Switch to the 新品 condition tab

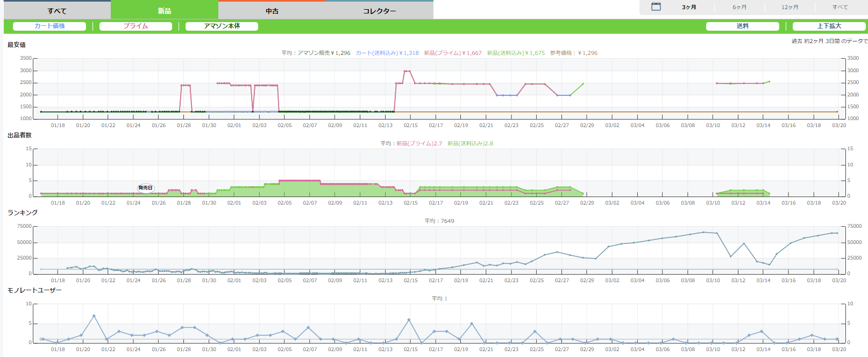164,11
